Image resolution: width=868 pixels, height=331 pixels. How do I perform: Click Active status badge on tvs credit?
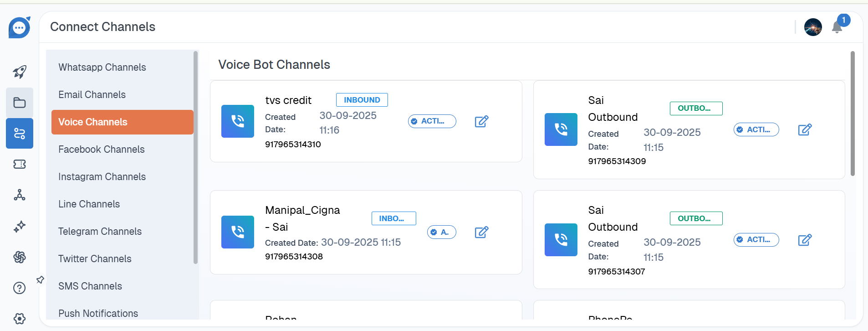[x=432, y=121]
